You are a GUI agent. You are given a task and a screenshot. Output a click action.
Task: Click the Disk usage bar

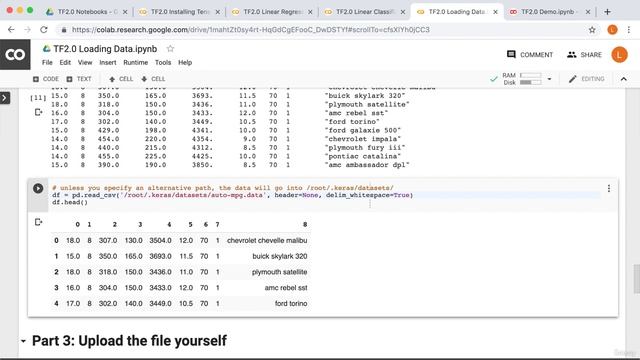point(531,82)
